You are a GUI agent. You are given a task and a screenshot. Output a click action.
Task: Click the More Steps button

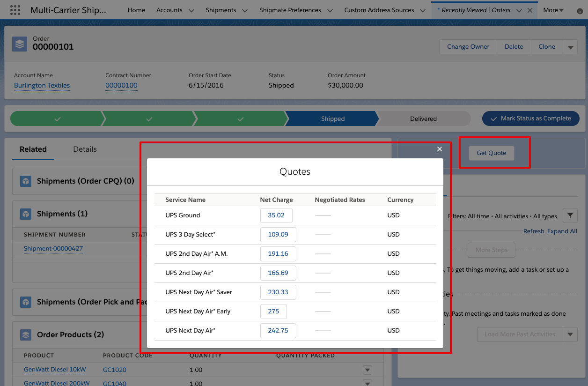pos(492,250)
